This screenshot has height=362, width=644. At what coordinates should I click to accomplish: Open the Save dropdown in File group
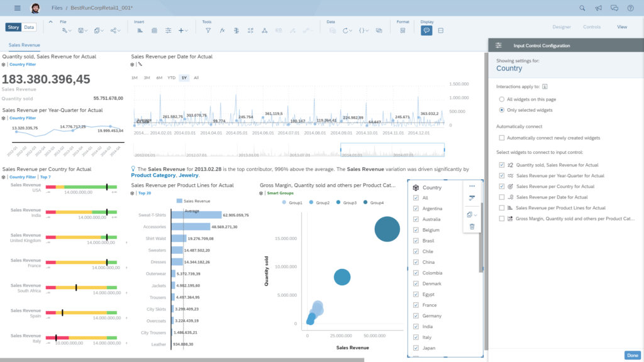(x=83, y=30)
